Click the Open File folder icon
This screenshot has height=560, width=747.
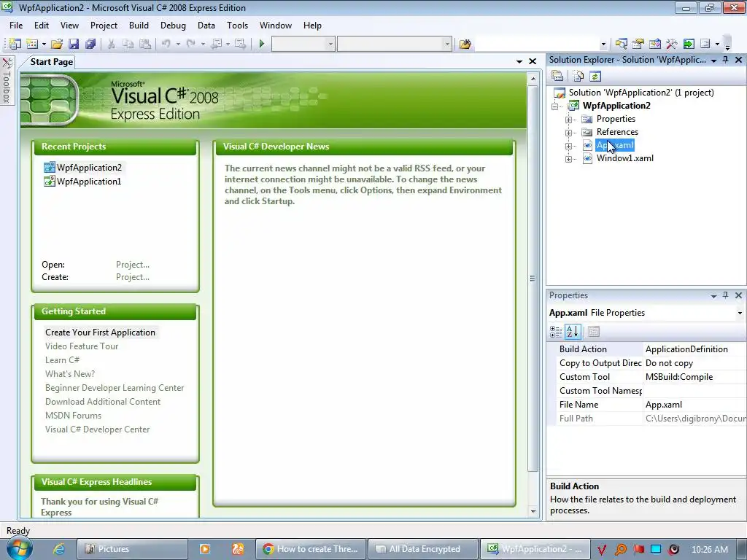click(x=57, y=44)
